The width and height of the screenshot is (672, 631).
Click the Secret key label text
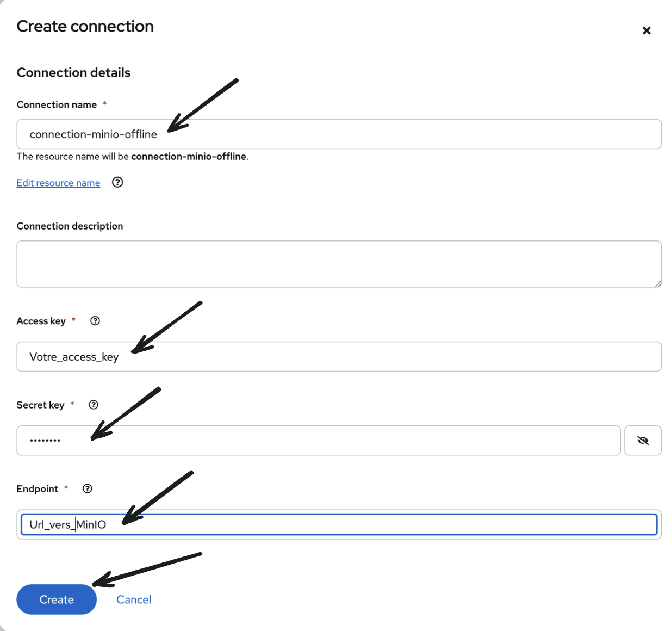40,405
